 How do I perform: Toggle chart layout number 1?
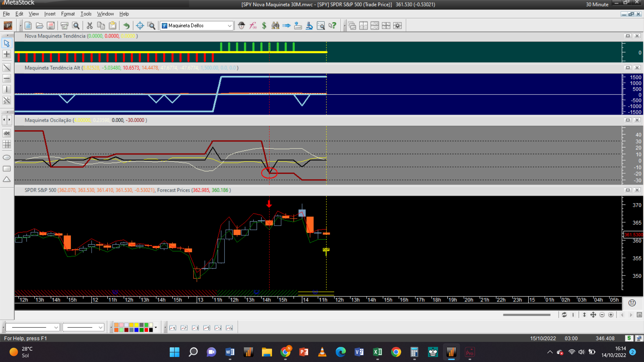173,328
